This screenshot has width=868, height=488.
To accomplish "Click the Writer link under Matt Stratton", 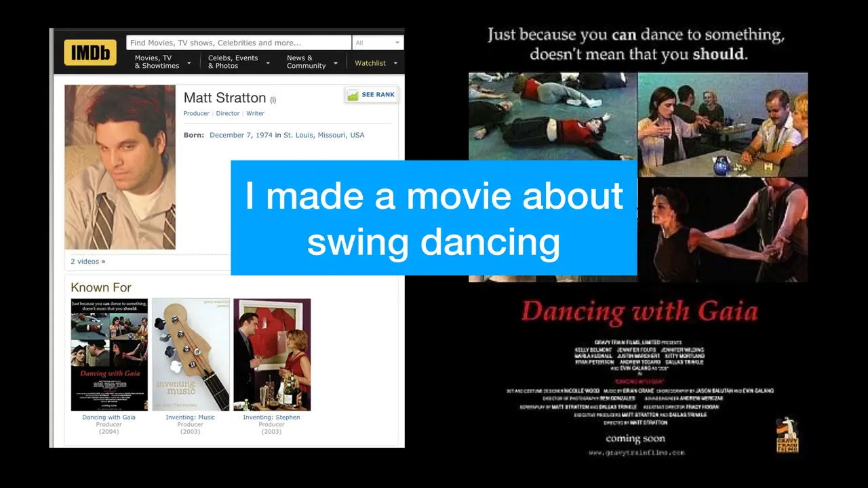I will pyautogui.click(x=255, y=113).
